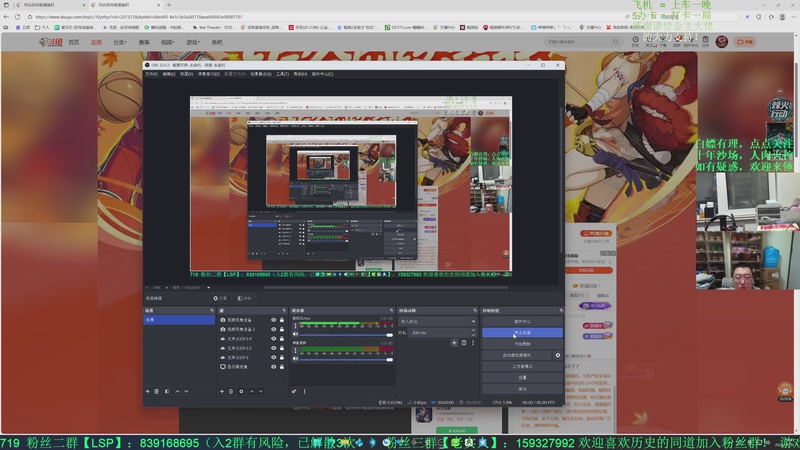The height and width of the screenshot is (450, 800).
Task: Delete the selected source using the Sources trash icon
Action: (x=231, y=391)
